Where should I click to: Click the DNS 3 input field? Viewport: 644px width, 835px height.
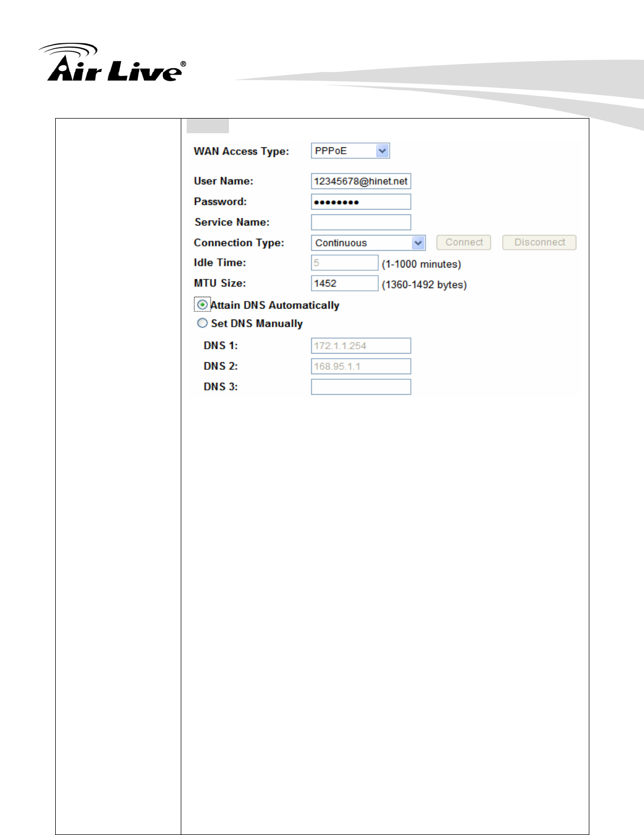pyautogui.click(x=361, y=387)
